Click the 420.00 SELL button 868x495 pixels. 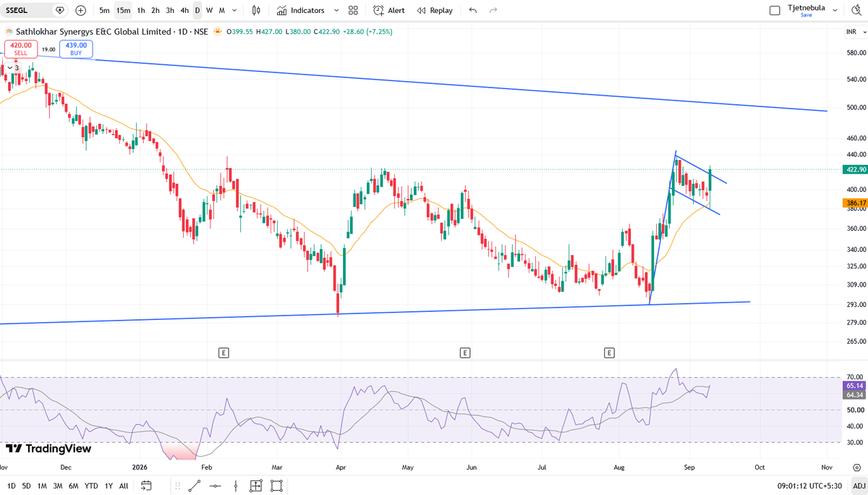tap(20, 48)
